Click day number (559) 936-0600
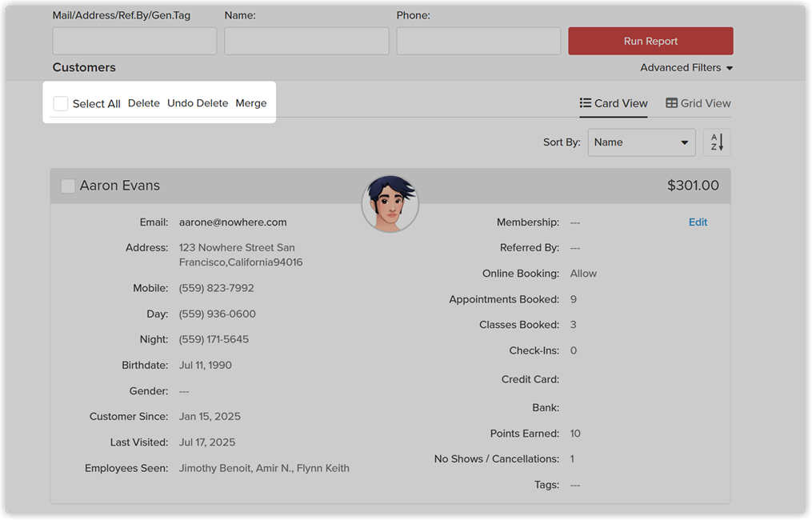Screen dimensions: 812x520 click(218, 314)
